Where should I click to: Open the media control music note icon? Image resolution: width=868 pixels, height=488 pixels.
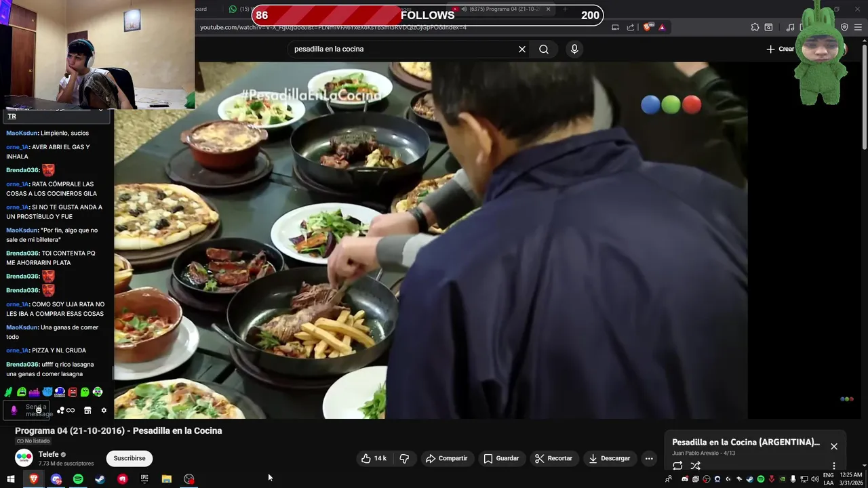pos(790,27)
